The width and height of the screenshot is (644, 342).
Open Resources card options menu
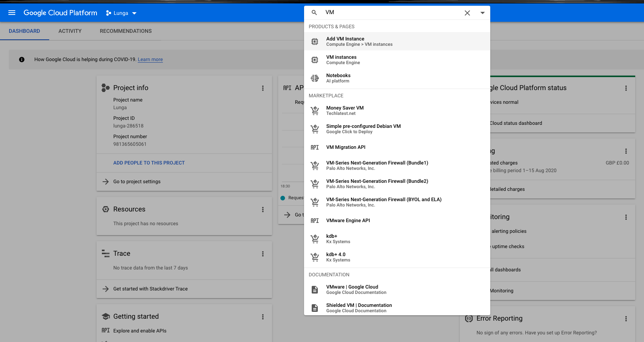tap(263, 210)
